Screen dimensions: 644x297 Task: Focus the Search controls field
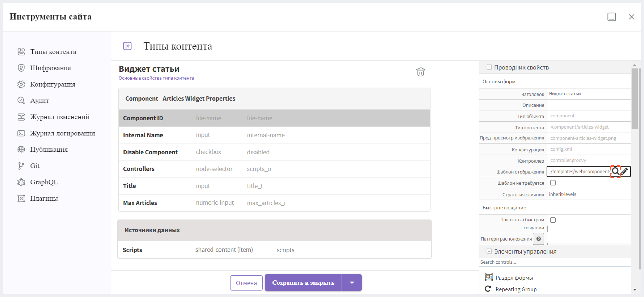coord(555,262)
